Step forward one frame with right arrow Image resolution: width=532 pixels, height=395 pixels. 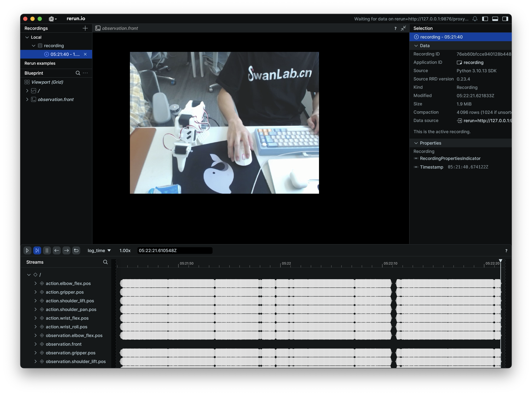pos(66,250)
